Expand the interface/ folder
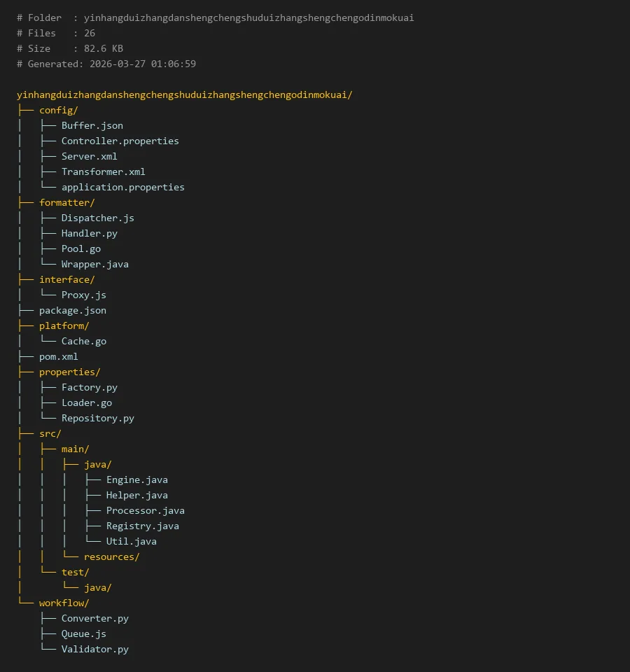The width and height of the screenshot is (630, 672). [66, 279]
